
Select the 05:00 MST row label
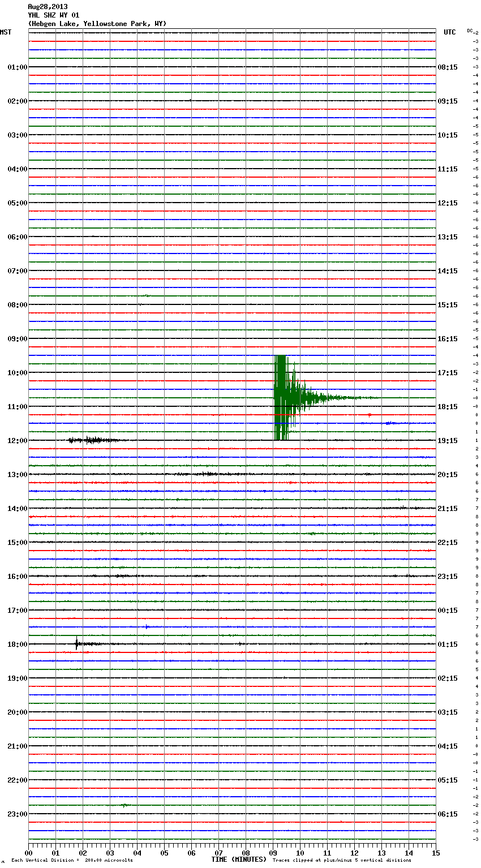pos(17,203)
